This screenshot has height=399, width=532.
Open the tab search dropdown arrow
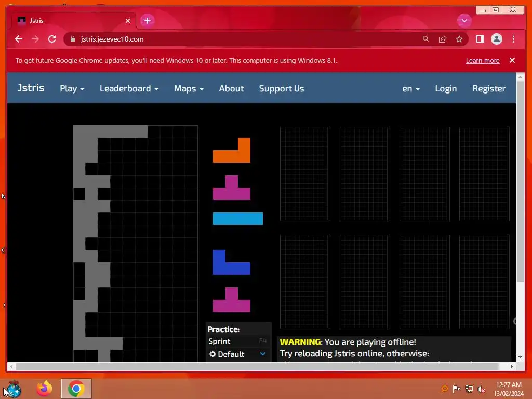[x=464, y=21]
